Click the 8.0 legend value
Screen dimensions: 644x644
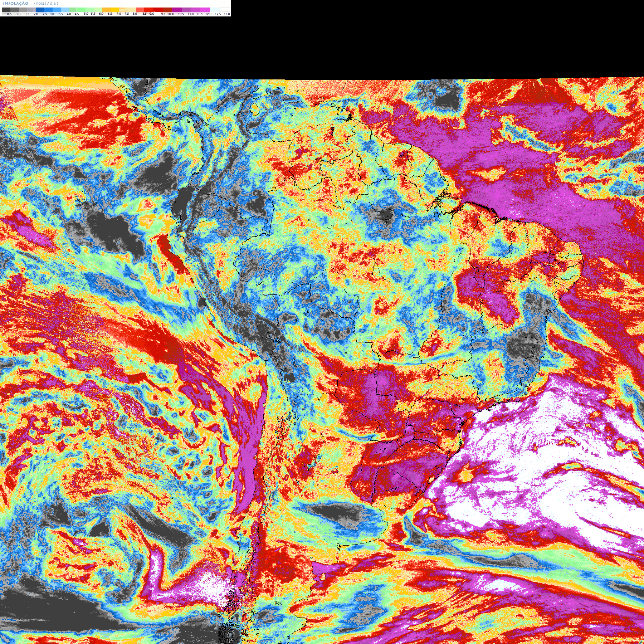click(135, 14)
